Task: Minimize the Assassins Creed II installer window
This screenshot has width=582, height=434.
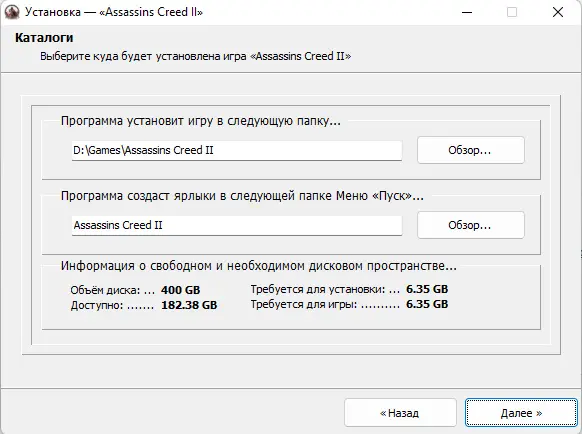Action: coord(467,12)
